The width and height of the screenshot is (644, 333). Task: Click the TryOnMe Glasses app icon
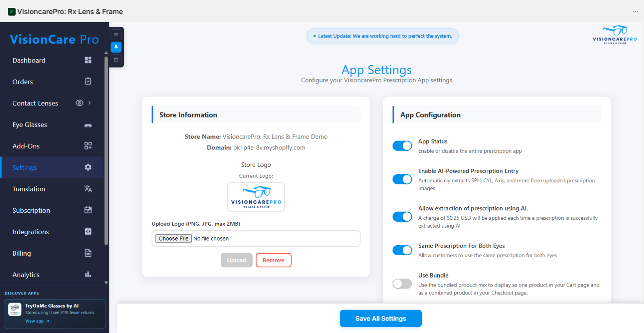click(15, 310)
